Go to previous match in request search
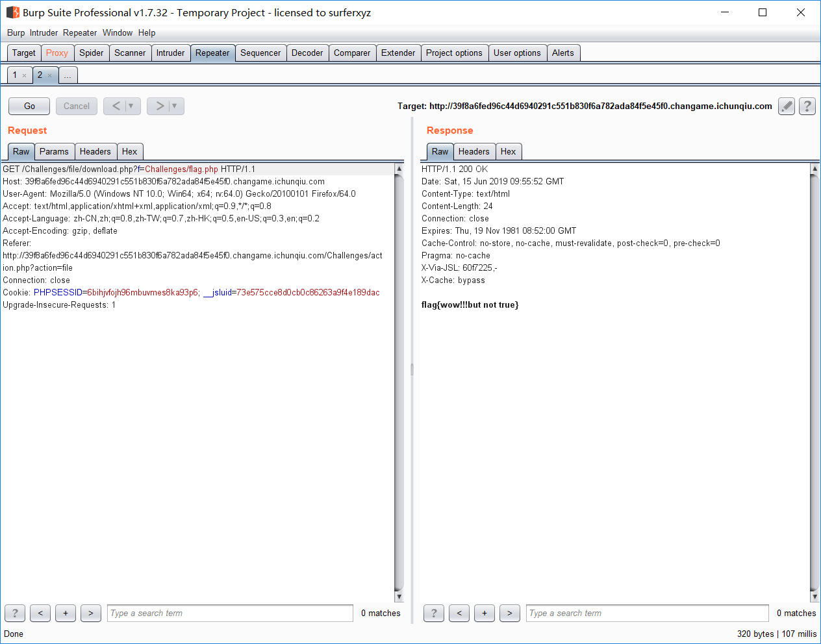 point(40,613)
